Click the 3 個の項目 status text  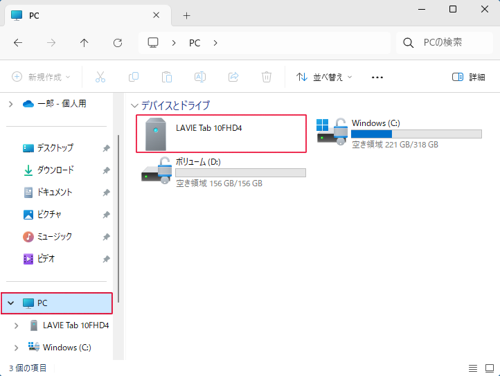click(x=28, y=368)
